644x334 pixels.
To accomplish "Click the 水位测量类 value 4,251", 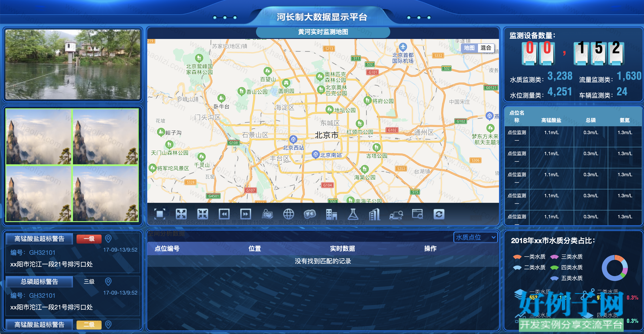I will [x=560, y=92].
